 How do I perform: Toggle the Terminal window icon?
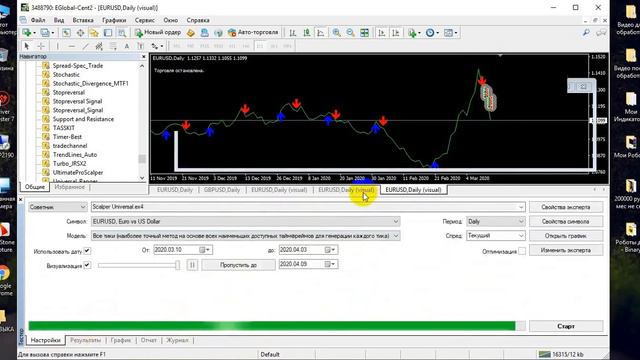coord(108,33)
